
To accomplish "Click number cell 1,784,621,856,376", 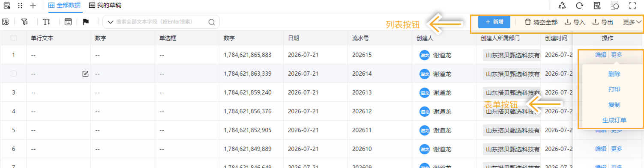I will click(247, 111).
